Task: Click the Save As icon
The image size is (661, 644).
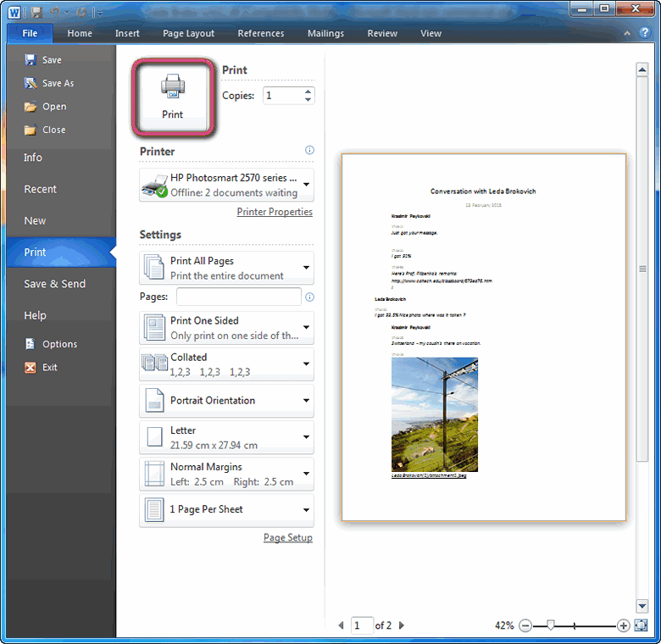Action: (31, 83)
